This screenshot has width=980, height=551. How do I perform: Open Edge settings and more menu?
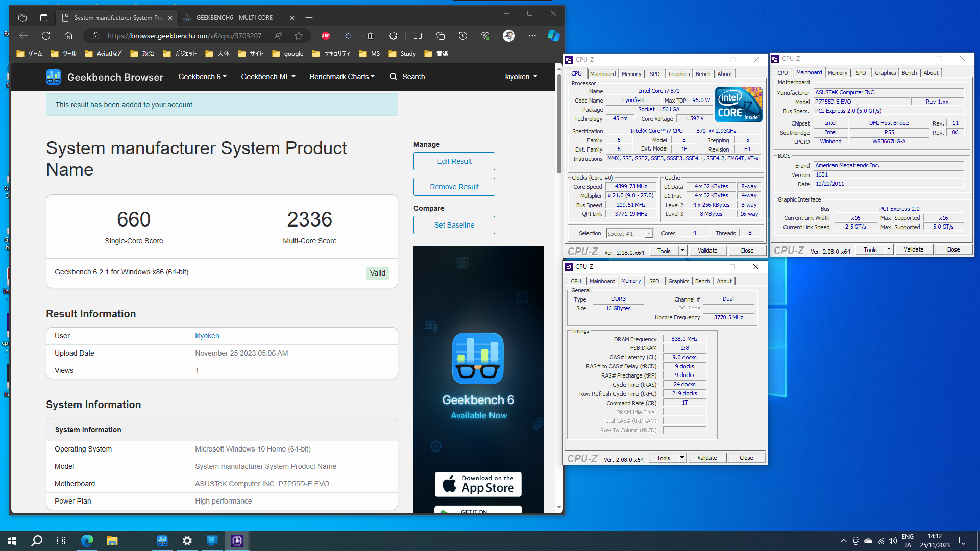click(x=532, y=36)
